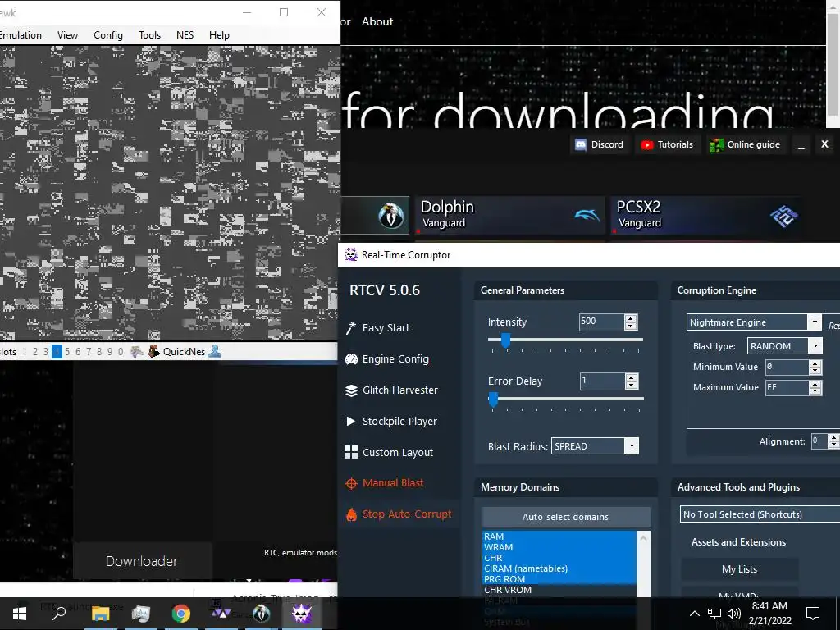Open the No Tool Selected dropdown
The image size is (840, 630).
760,514
